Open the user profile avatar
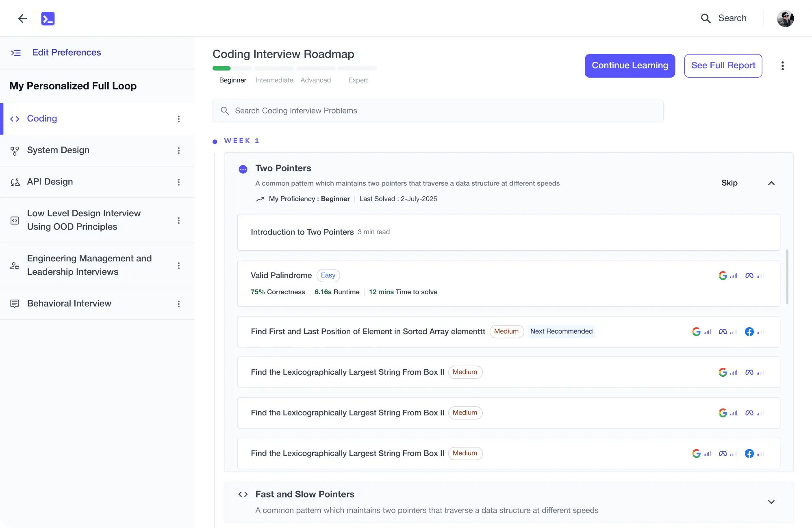Image resolution: width=812 pixels, height=528 pixels. pyautogui.click(x=785, y=18)
